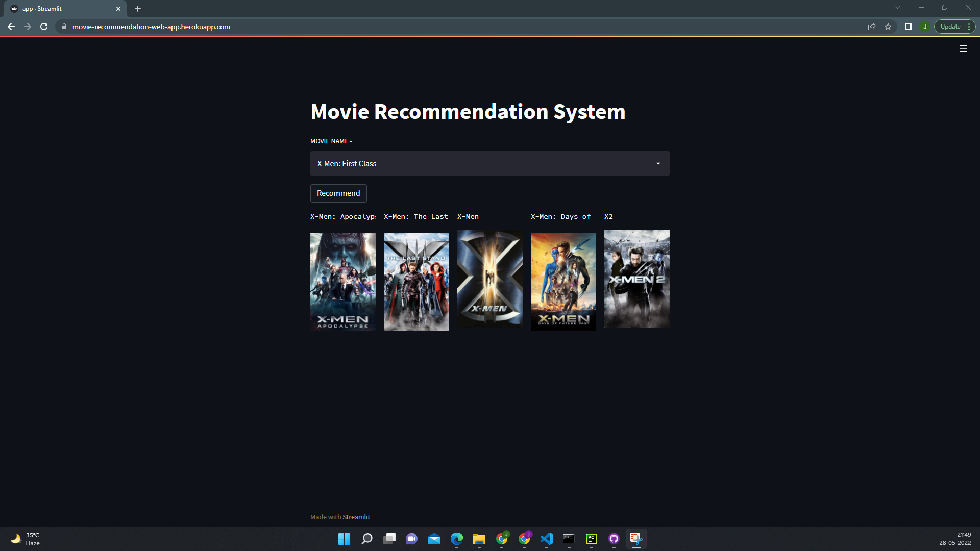Screen dimensions: 980x551
Task: Expand the movie name dropdown arrow
Action: coord(658,164)
